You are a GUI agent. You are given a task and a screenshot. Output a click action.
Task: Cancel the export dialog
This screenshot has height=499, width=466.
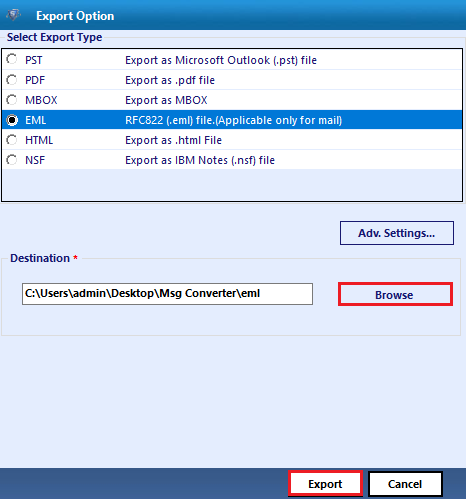pos(405,484)
